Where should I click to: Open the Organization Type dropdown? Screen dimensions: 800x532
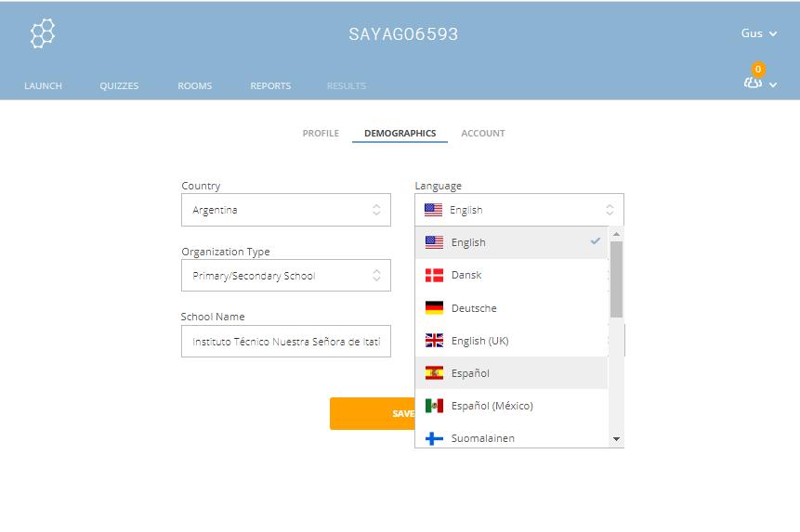pos(286,276)
